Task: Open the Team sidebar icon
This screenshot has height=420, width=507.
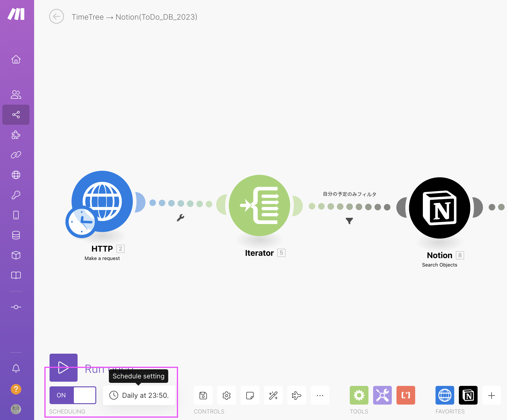Action: [16, 94]
